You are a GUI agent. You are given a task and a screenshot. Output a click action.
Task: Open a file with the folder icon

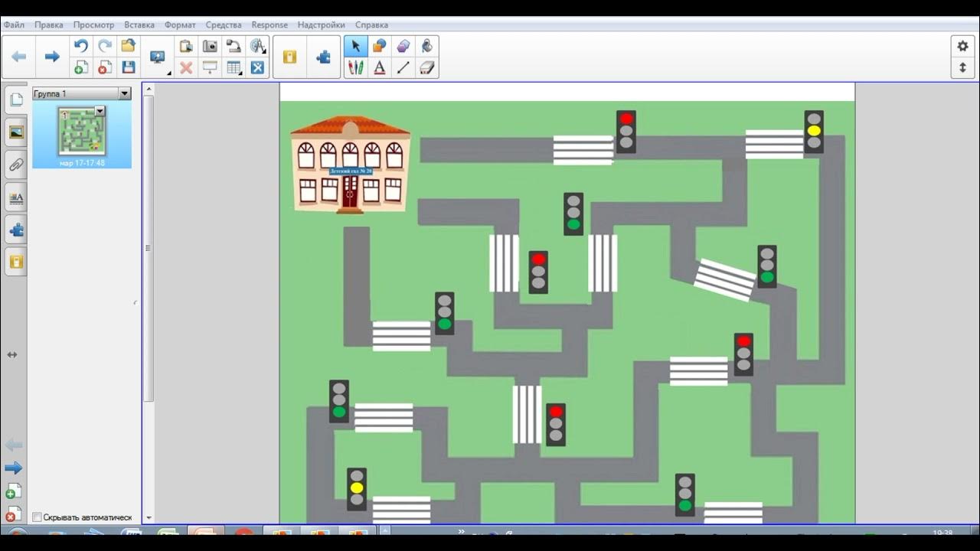(x=129, y=46)
